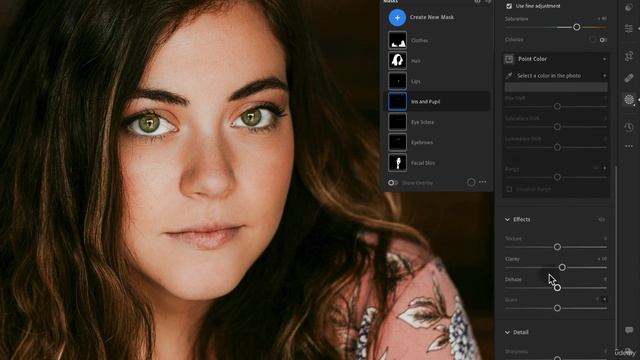Click the Saturation value field

pos(602,19)
